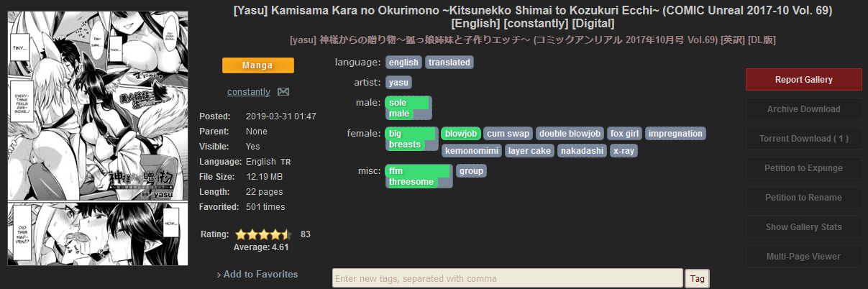Click the orange Manga category button
The image size is (868, 289).
258,65
